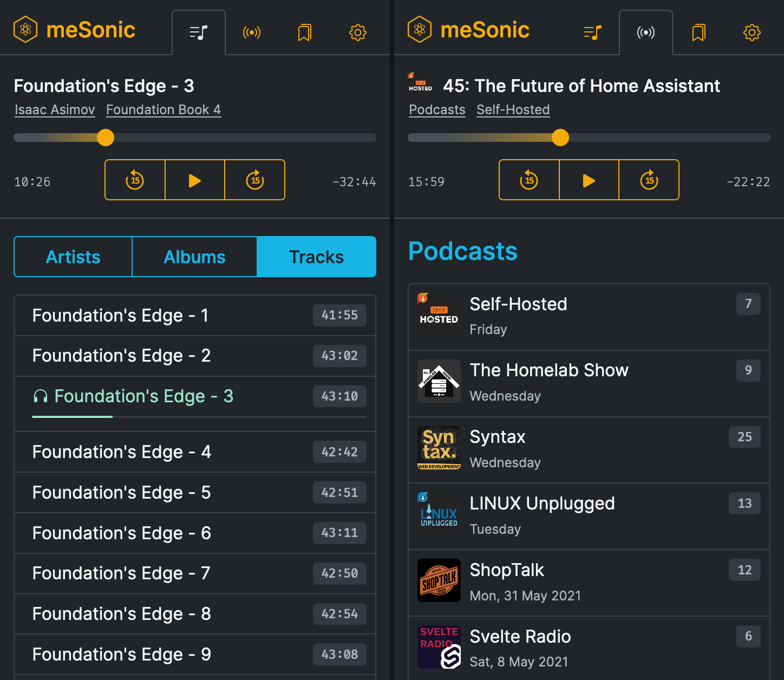Open The Homelab Show podcast title
The height and width of the screenshot is (680, 784).
pyautogui.click(x=549, y=370)
